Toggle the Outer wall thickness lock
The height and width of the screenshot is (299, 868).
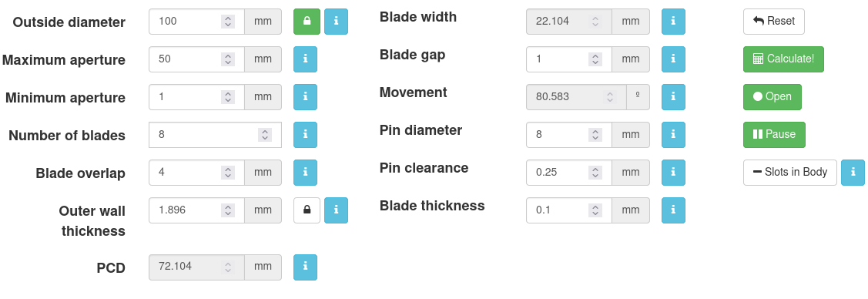pos(307,210)
